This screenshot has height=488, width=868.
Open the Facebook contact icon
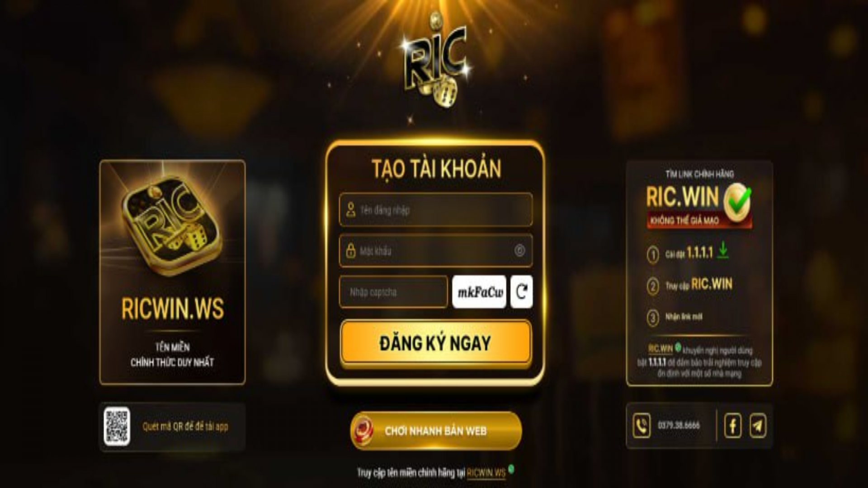733,426
